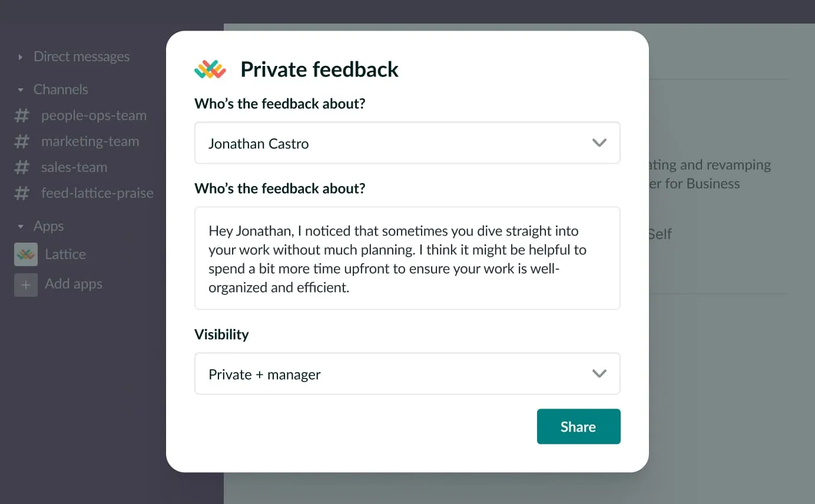
Task: Open the Jonathan Castro recipient dropdown
Action: click(406, 143)
